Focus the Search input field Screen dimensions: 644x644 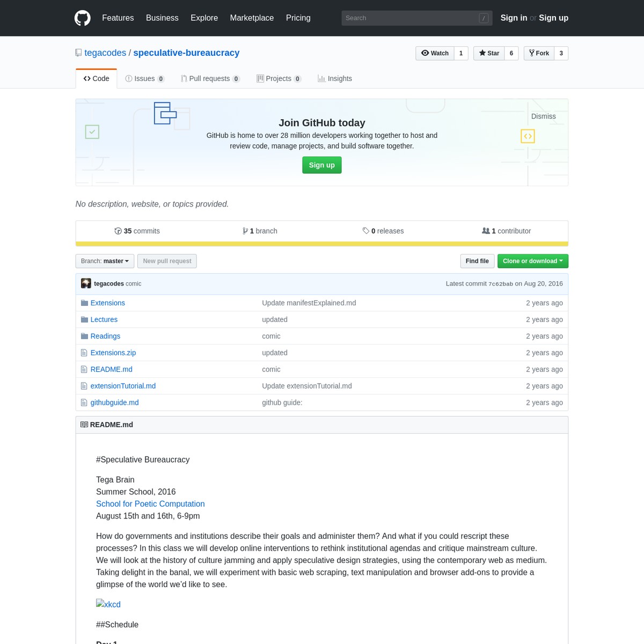(417, 18)
